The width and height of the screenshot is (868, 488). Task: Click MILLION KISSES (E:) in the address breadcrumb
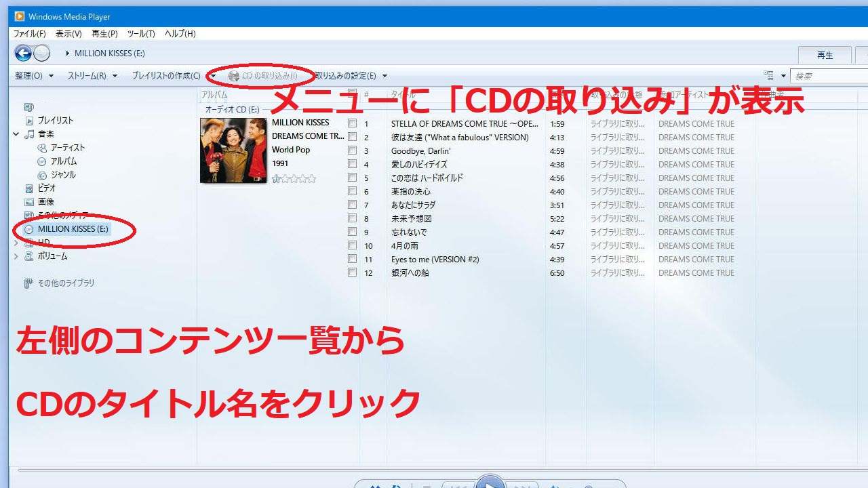click(110, 54)
